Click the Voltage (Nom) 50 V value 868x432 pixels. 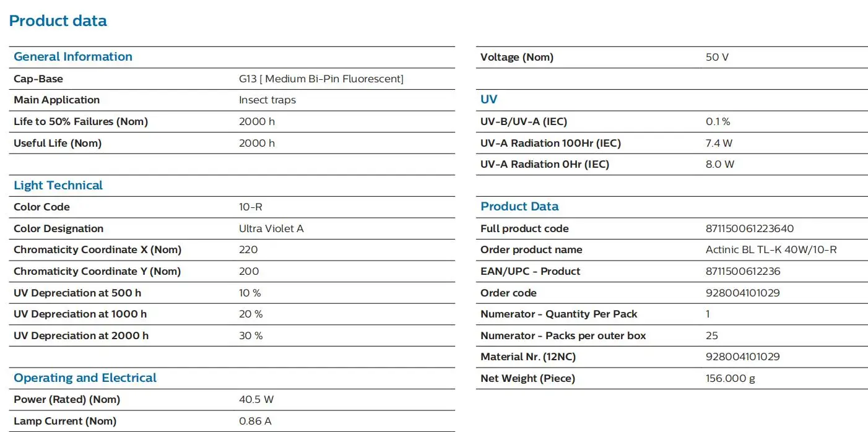pyautogui.click(x=717, y=57)
